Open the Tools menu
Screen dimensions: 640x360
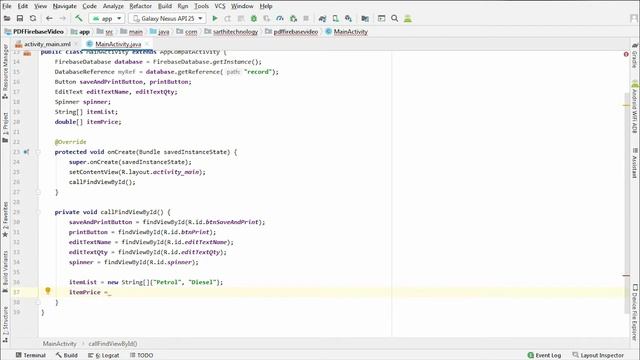pos(201,6)
